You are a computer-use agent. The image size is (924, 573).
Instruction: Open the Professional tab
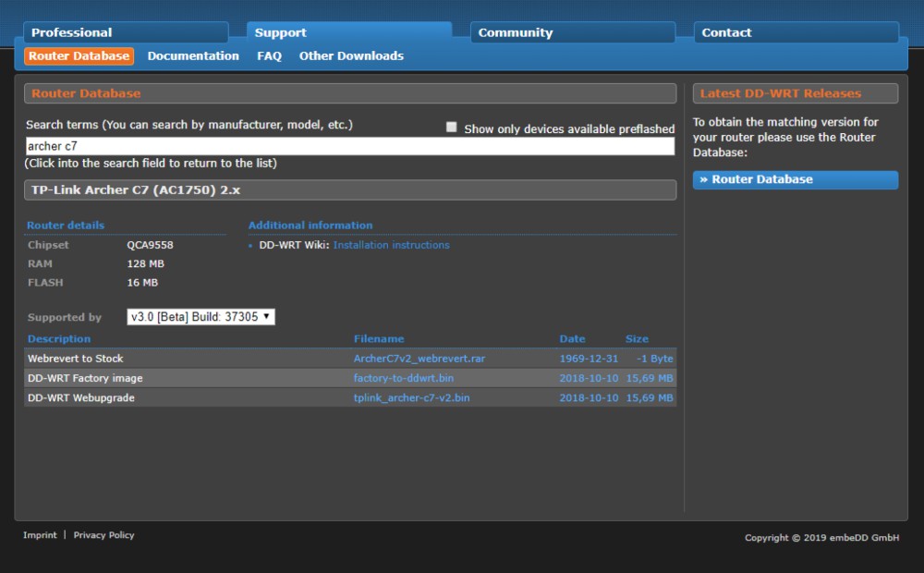tap(126, 32)
